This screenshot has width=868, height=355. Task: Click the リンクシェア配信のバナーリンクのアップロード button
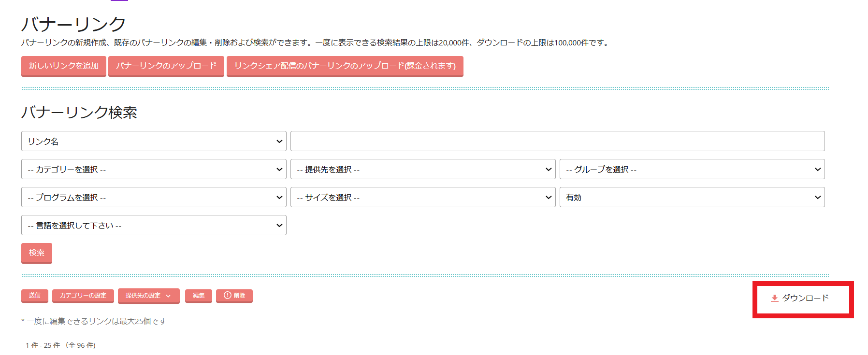[345, 66]
